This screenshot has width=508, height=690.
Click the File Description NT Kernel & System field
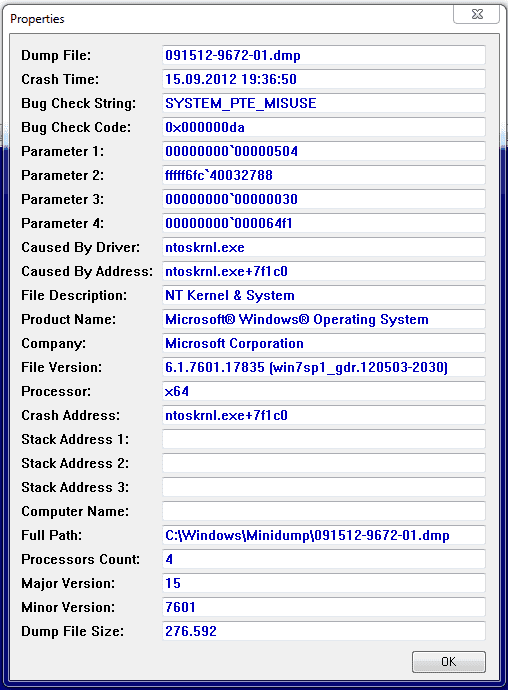tap(324, 295)
